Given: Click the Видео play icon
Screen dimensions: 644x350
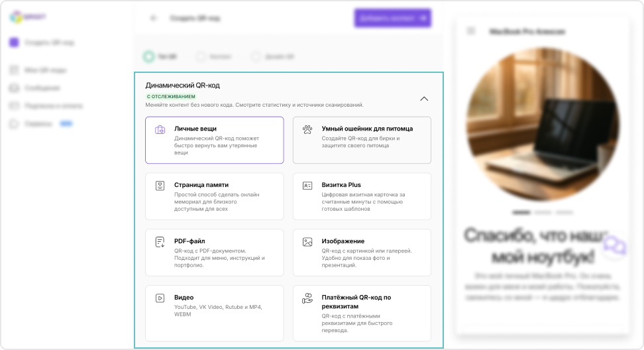Looking at the screenshot, I should [160, 298].
